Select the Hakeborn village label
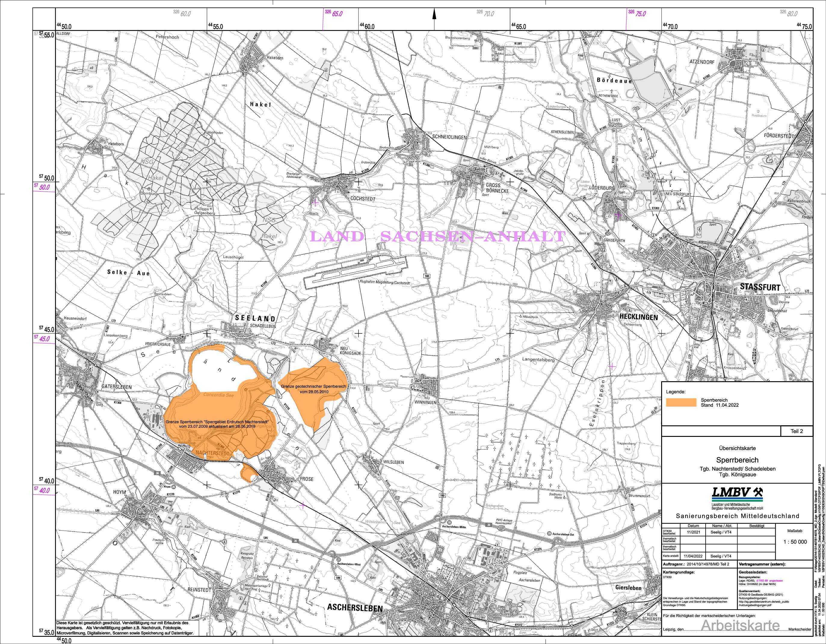This screenshot has width=826, height=644. pos(275,58)
